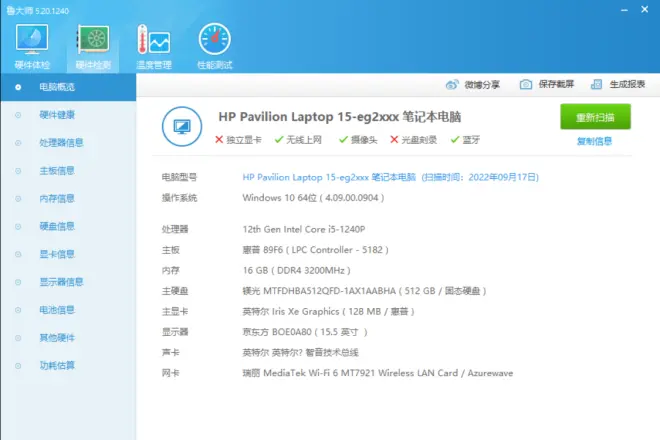The image size is (660, 440).
Task: Click the 惠普 89F6 motherboard value
Action: [x=315, y=250]
